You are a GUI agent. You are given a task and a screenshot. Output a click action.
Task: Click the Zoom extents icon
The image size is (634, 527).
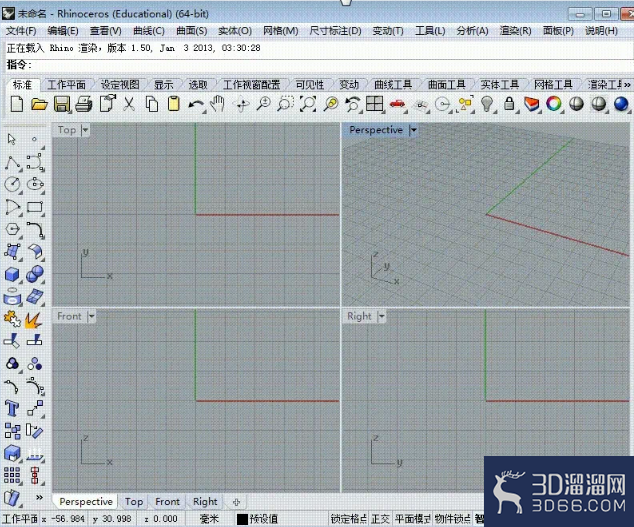(308, 104)
